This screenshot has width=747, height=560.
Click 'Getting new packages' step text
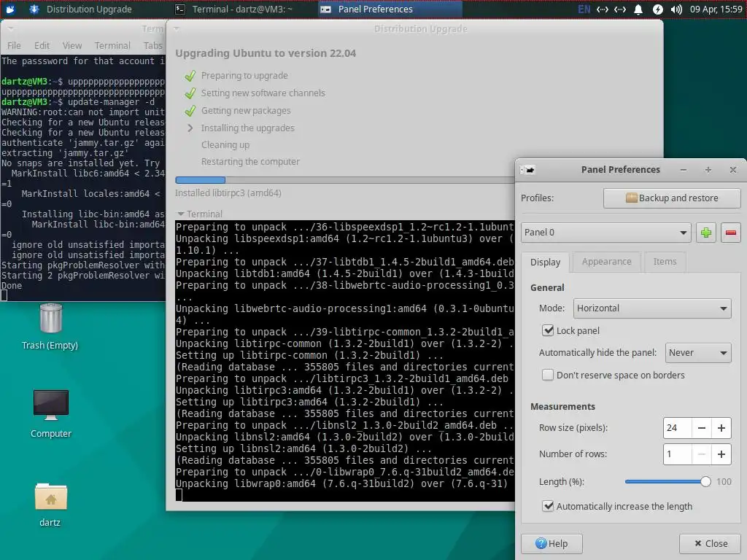(x=246, y=111)
